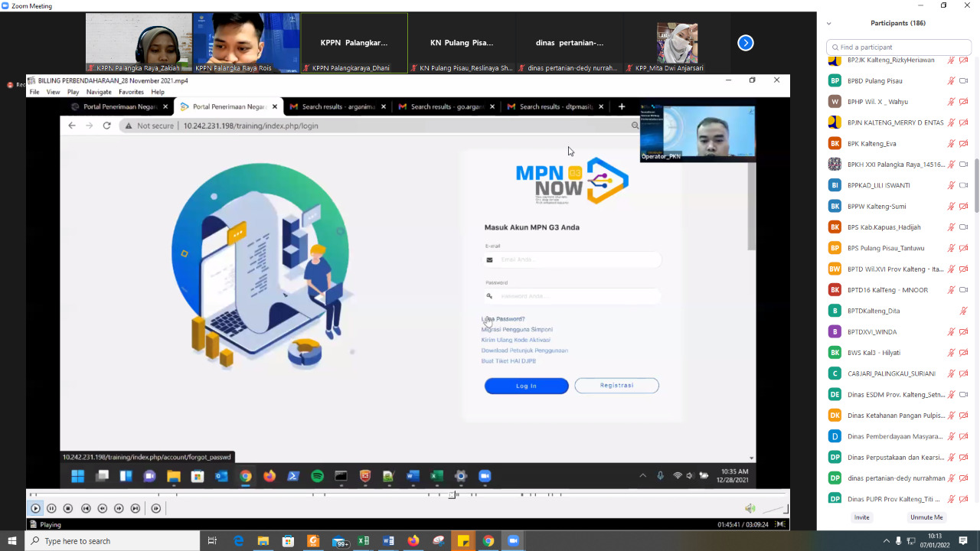Viewport: 980px width, 551px height.
Task: Click Windows 11 Start button in shared video
Action: click(x=78, y=476)
